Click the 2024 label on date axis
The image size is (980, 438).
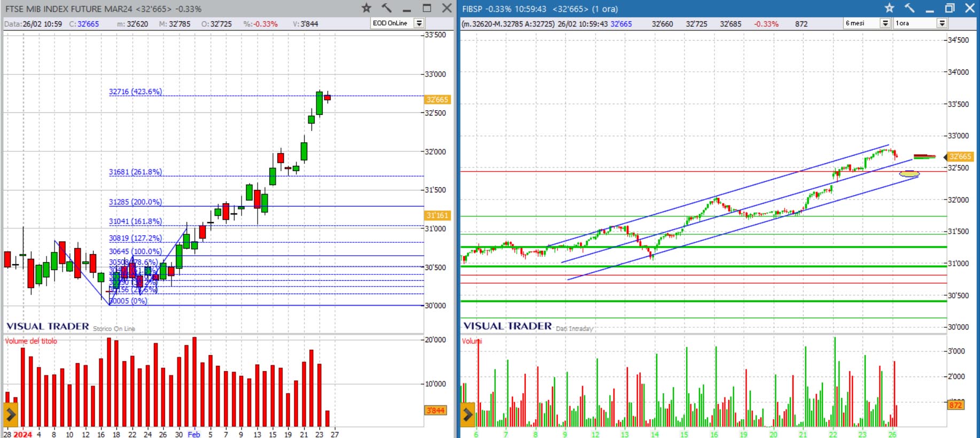[22, 434]
